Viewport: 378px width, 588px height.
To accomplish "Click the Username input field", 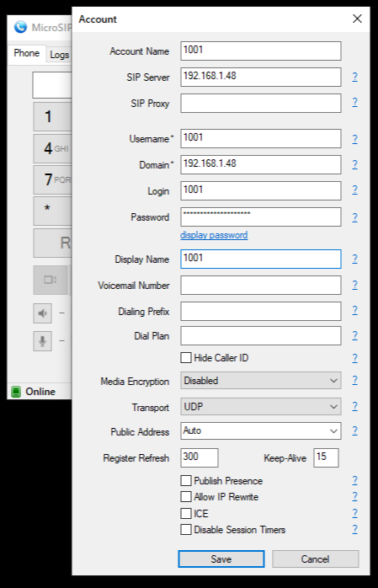I will tap(261, 138).
